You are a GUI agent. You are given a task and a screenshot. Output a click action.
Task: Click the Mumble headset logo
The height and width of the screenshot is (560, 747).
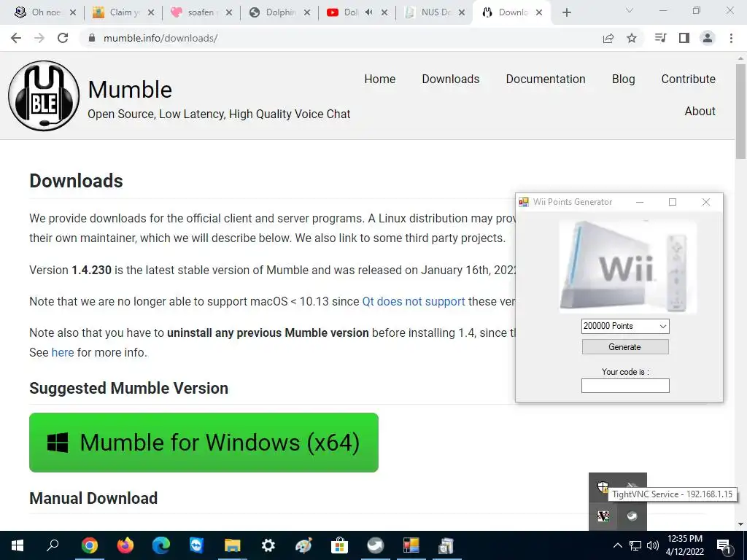(44, 96)
